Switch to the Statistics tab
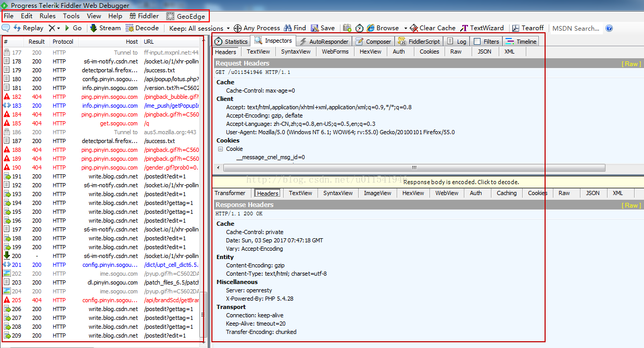This screenshot has height=348, width=644. pos(231,42)
